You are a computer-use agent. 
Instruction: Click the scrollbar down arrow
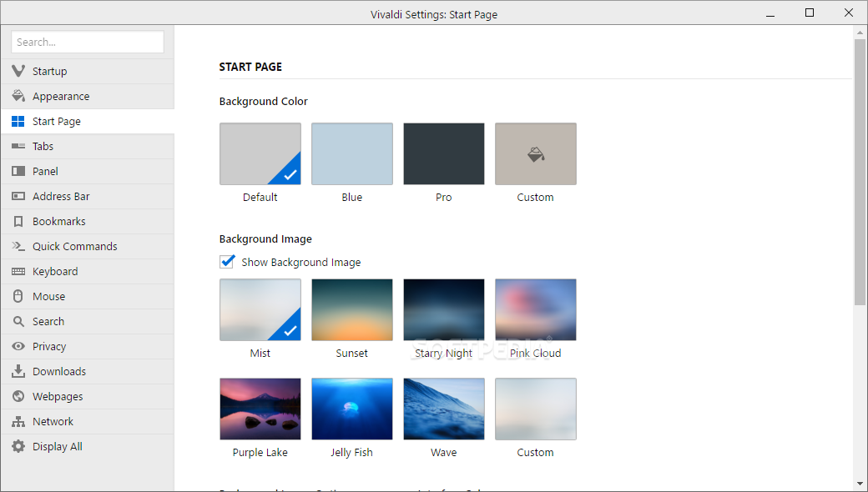click(x=860, y=484)
